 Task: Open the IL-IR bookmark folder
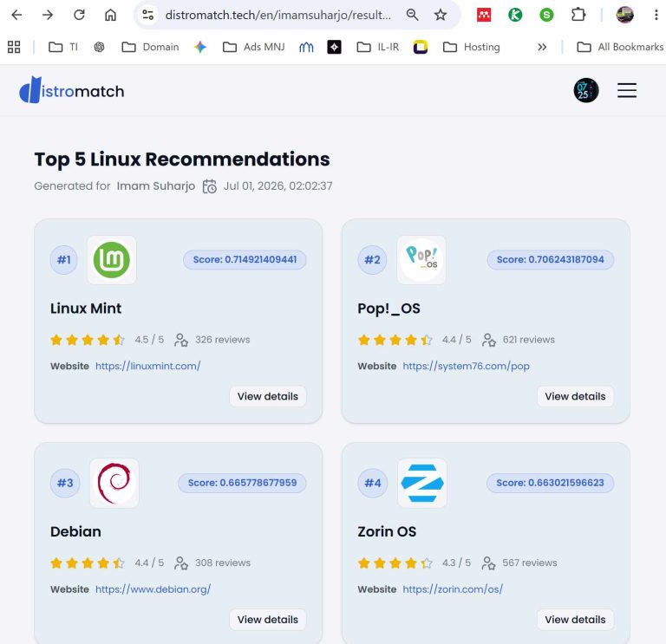[x=377, y=47]
